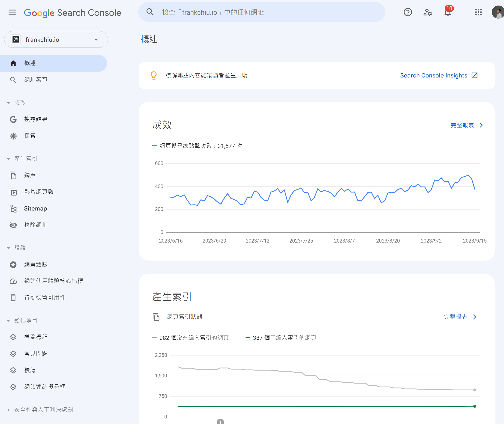This screenshot has height=424, width=504.
Task: Click the 移除網址 crossed-eye icon
Action: click(13, 225)
